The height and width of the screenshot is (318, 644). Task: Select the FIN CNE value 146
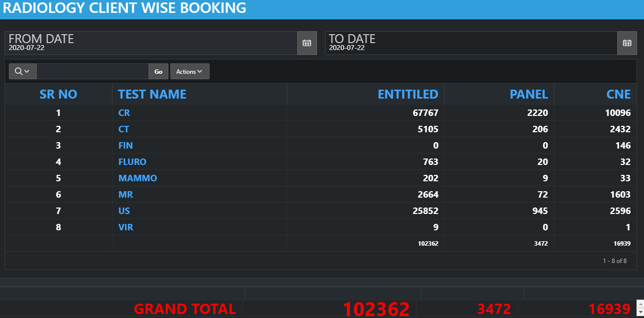[623, 146]
